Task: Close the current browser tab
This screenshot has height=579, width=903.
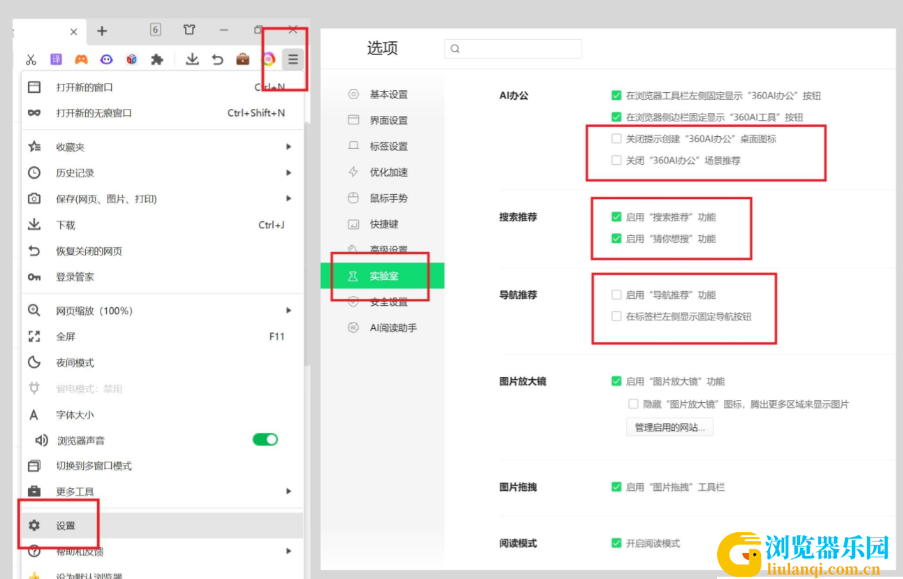Action: [74, 32]
